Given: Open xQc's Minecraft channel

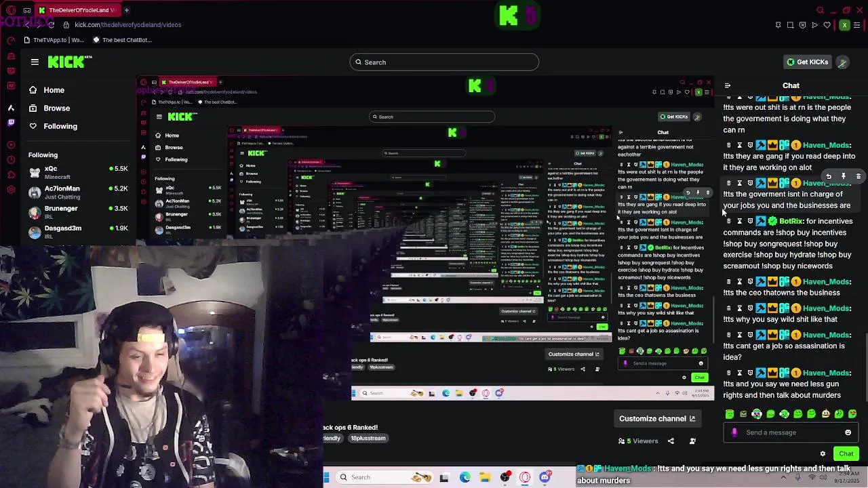Looking at the screenshot, I should coord(78,172).
